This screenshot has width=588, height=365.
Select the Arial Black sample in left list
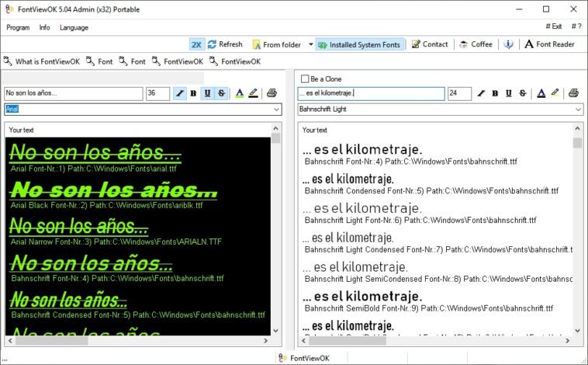pyautogui.click(x=113, y=190)
